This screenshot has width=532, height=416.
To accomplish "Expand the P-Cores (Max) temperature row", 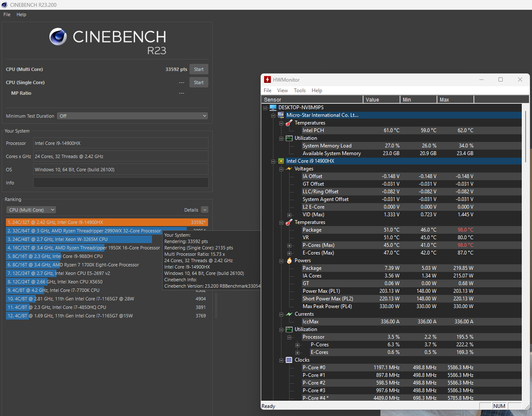I will pos(290,246).
